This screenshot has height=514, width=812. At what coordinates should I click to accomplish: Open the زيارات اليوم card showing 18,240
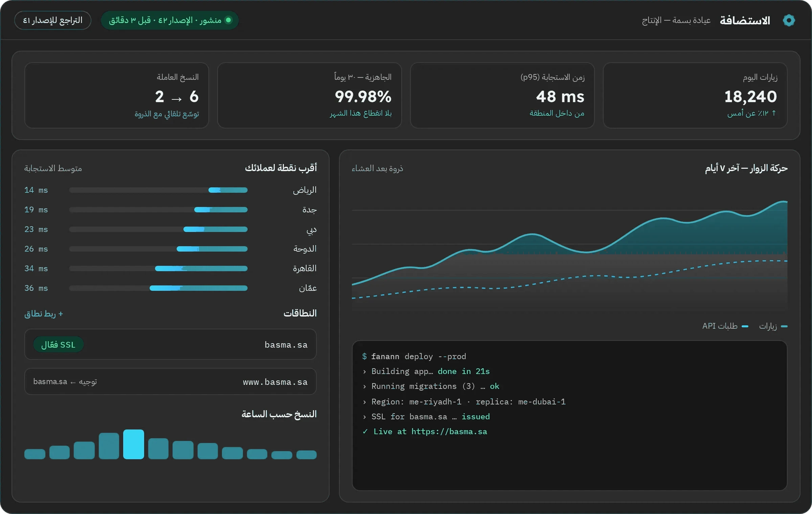click(x=695, y=95)
